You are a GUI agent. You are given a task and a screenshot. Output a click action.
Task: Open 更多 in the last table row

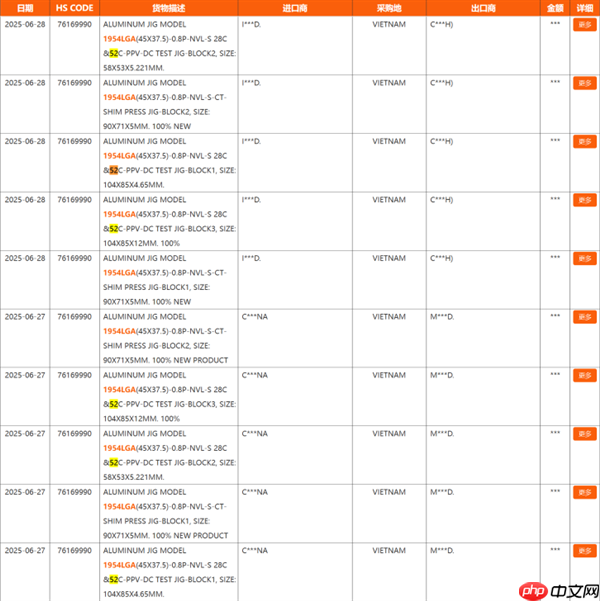[584, 551]
